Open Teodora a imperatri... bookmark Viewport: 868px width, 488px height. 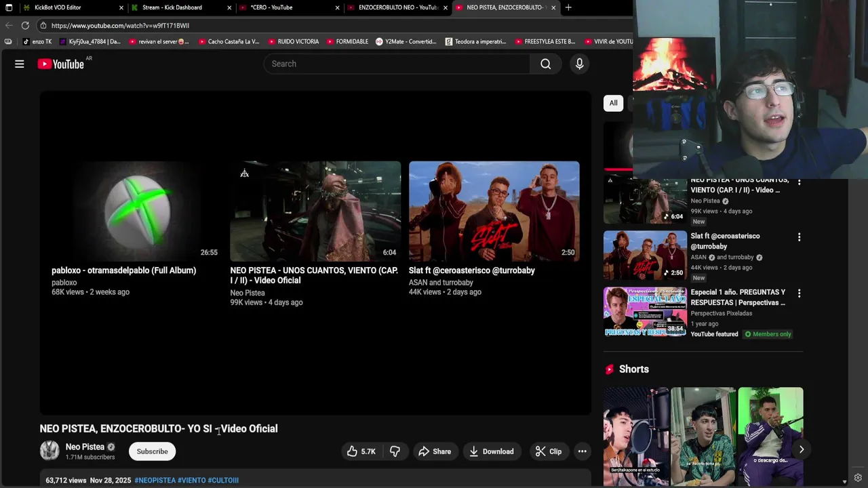(x=475, y=41)
